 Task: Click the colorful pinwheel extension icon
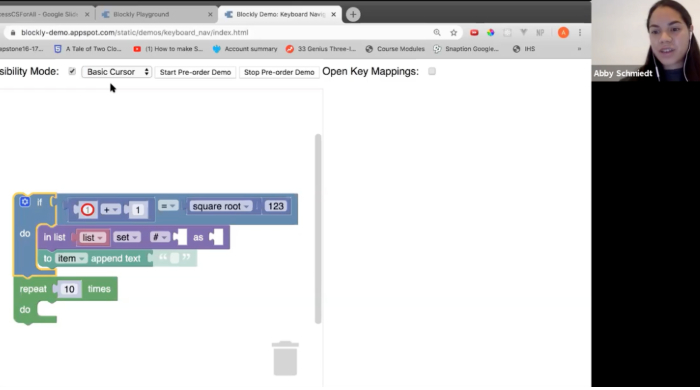point(491,33)
